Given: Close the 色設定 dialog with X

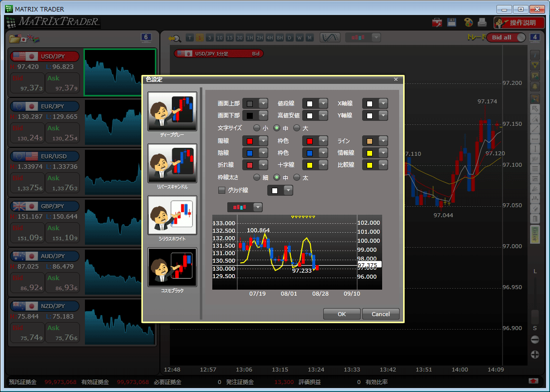Looking at the screenshot, I should point(396,79).
